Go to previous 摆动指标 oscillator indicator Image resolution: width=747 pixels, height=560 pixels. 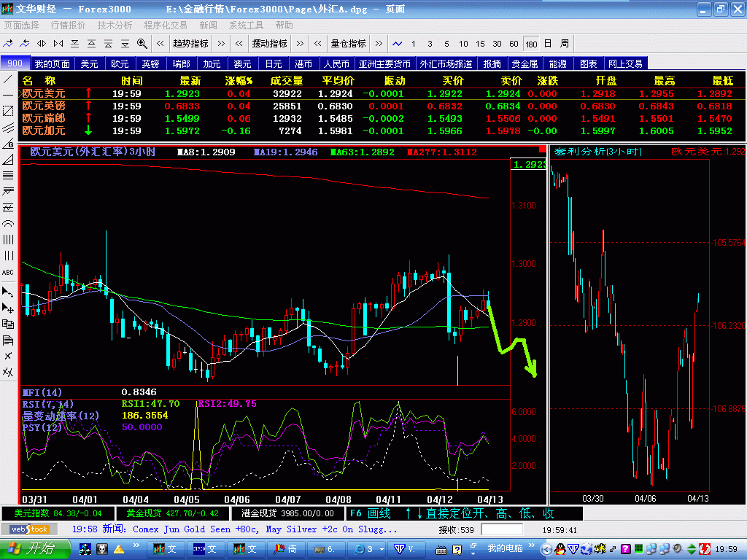239,44
